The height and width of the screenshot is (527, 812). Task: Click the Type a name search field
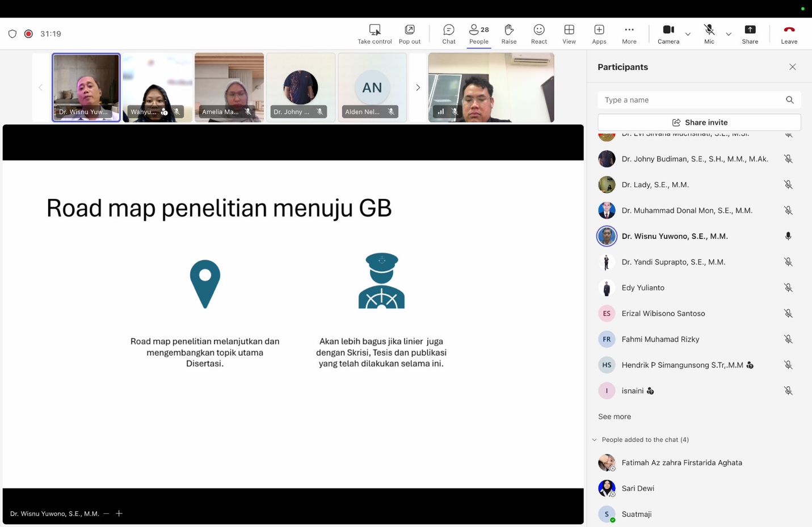click(x=653, y=100)
